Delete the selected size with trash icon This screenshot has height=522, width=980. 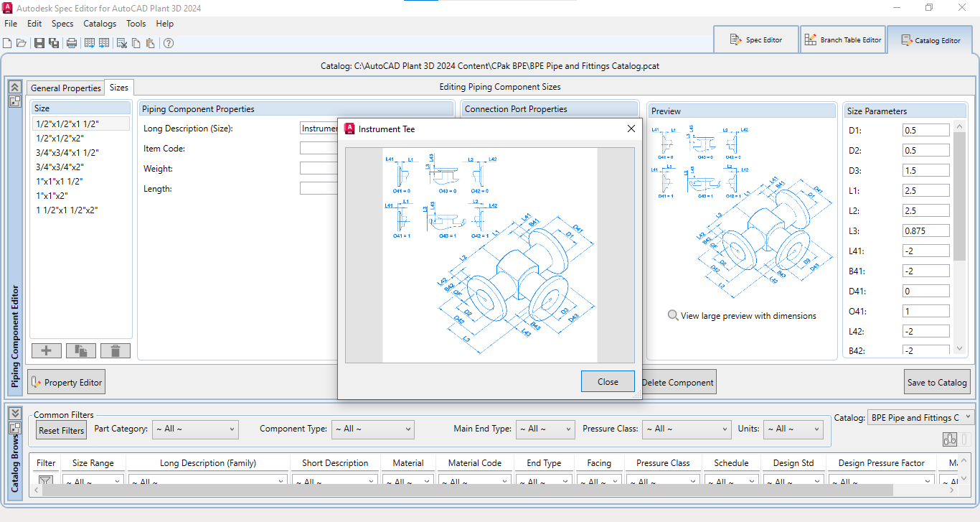click(x=116, y=350)
